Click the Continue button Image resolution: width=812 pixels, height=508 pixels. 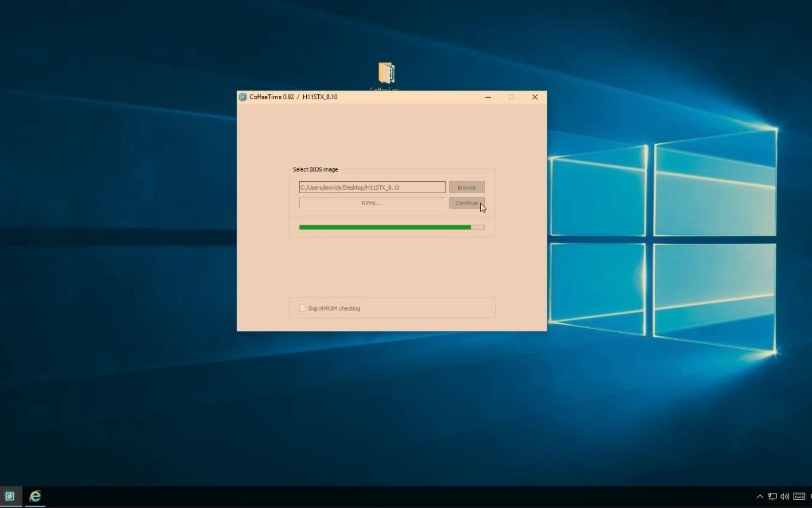tap(466, 203)
